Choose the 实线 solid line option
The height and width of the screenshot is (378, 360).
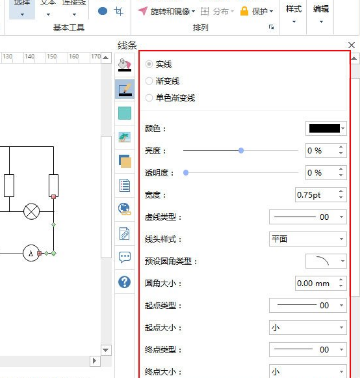tap(159, 64)
